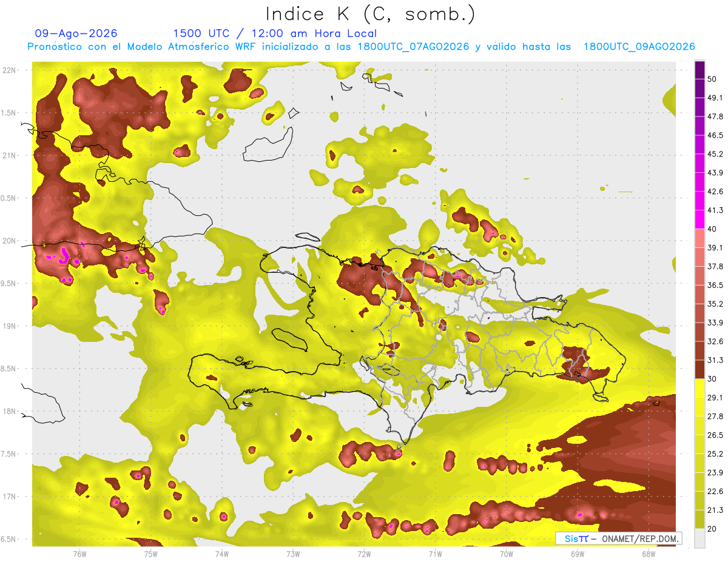Click the 'Indice K (C, somb.)' title
728x562 pixels.
tap(371, 14)
